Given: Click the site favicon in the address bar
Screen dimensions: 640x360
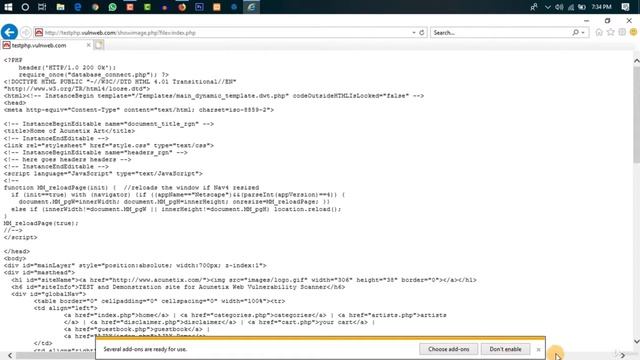Looking at the screenshot, I should point(39,32).
